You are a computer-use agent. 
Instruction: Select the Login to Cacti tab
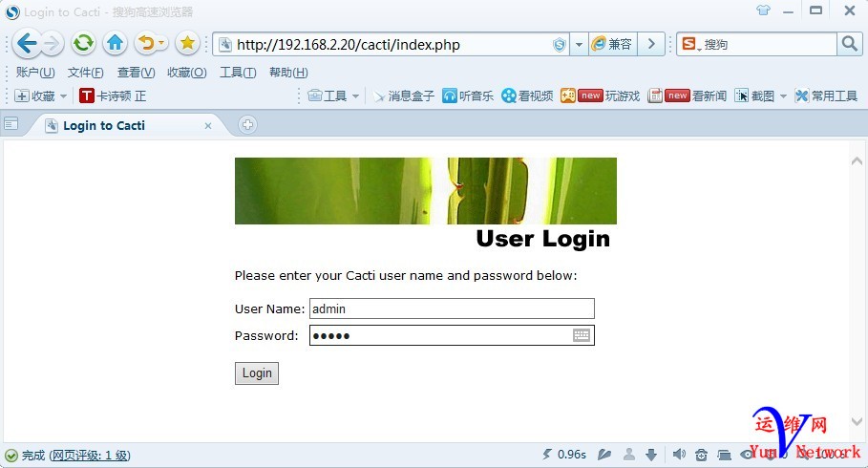coord(127,125)
